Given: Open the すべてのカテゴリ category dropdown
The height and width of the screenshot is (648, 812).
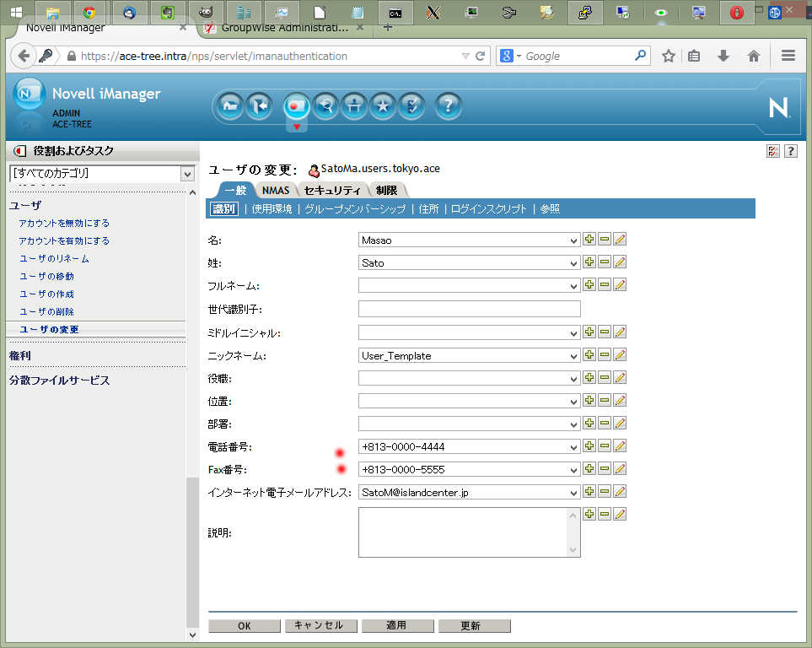Looking at the screenshot, I should pyautogui.click(x=102, y=173).
